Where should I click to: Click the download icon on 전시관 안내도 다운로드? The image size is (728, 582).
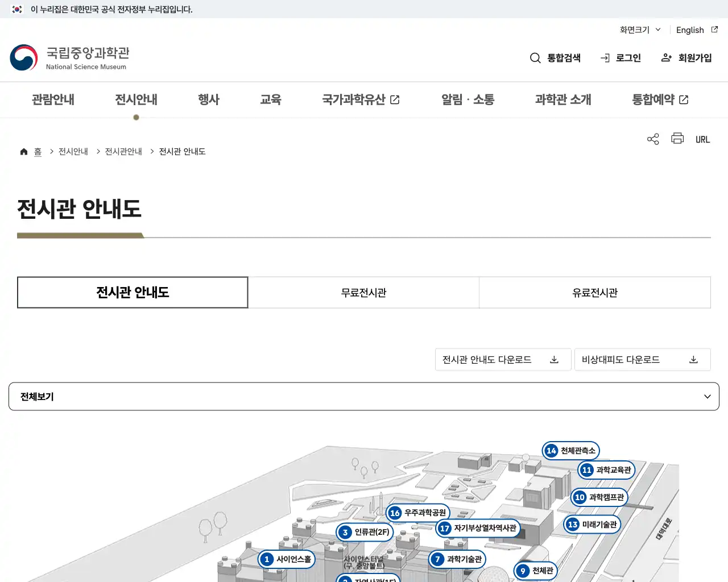[553, 359]
